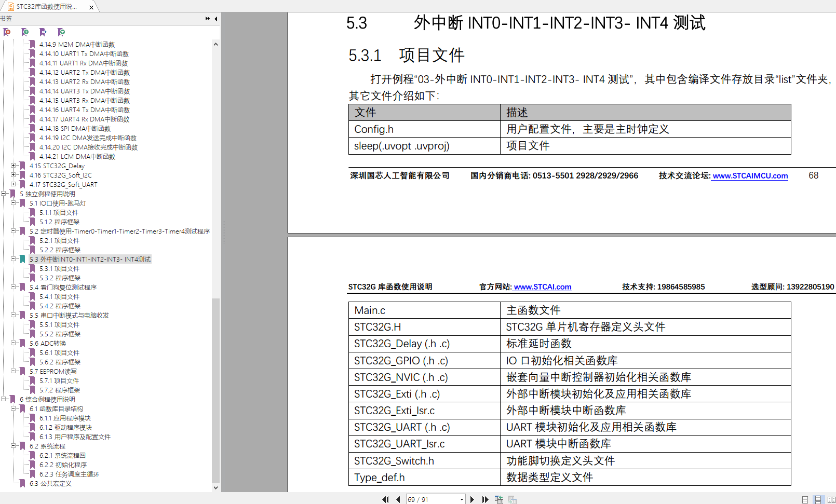
Task: Click the next view icon
Action: (x=513, y=499)
